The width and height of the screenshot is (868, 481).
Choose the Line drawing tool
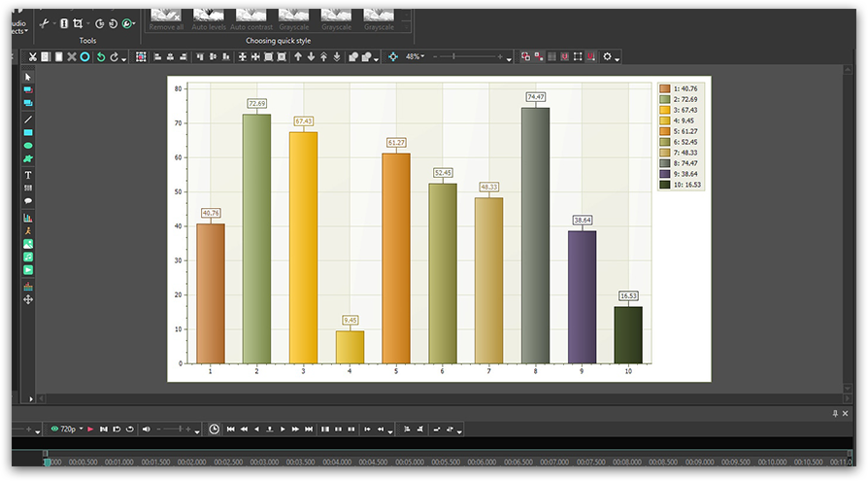click(28, 120)
